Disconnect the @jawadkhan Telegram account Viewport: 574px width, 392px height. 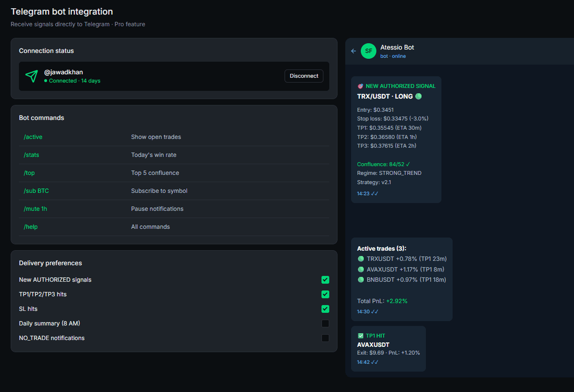304,76
